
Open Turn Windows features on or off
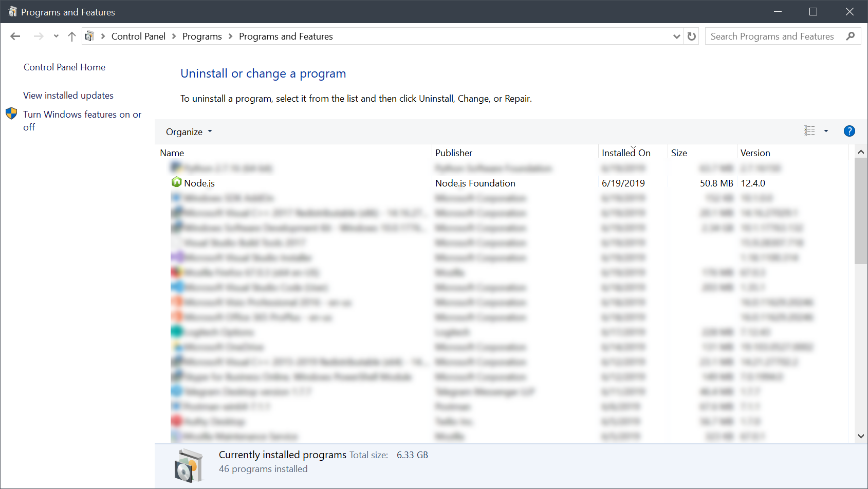[x=82, y=121]
